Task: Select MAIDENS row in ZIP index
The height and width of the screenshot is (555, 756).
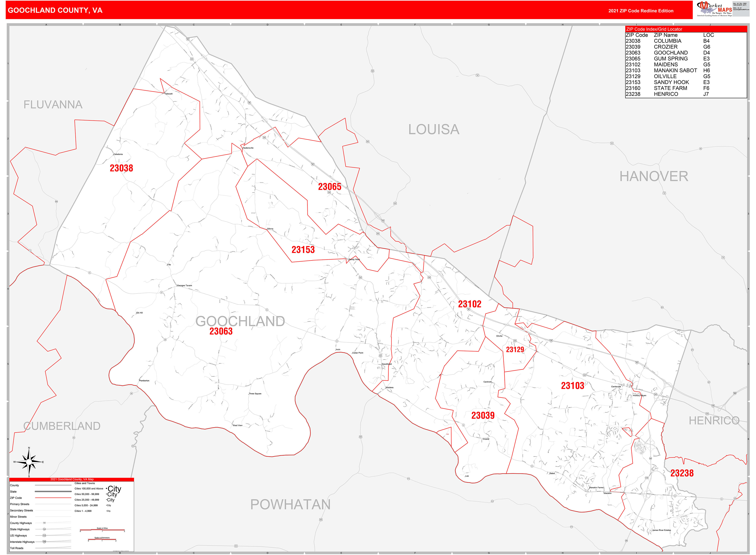Action: [686, 64]
